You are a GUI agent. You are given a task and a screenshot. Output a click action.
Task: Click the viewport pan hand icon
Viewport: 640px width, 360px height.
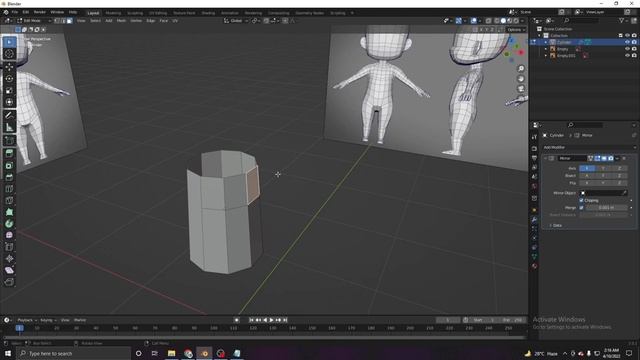(x=521, y=79)
